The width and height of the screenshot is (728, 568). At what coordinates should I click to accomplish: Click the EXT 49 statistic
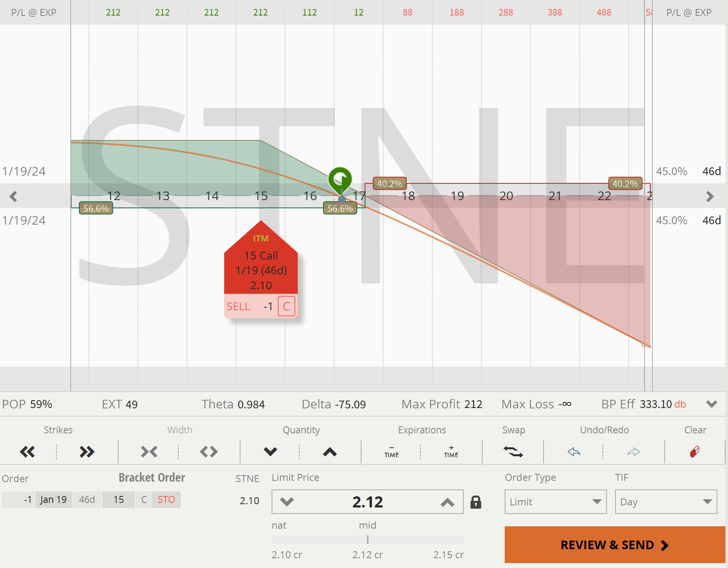point(119,404)
